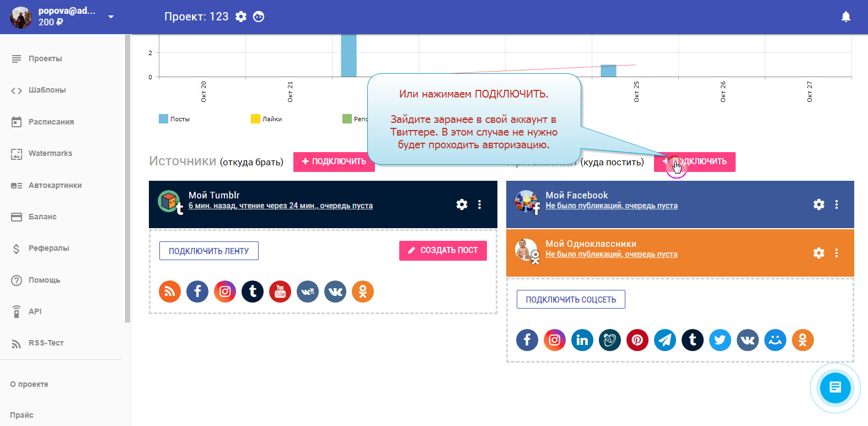This screenshot has height=426, width=868.
Task: Toggle the Лайки series in chart legend
Action: pos(266,119)
